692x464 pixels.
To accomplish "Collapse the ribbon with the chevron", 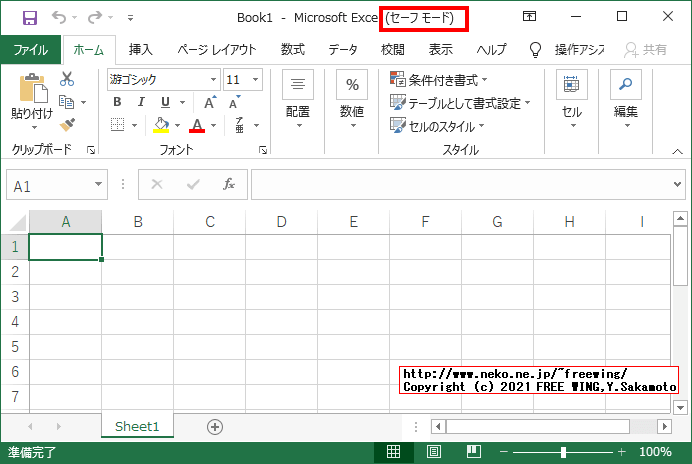I will coord(677,151).
